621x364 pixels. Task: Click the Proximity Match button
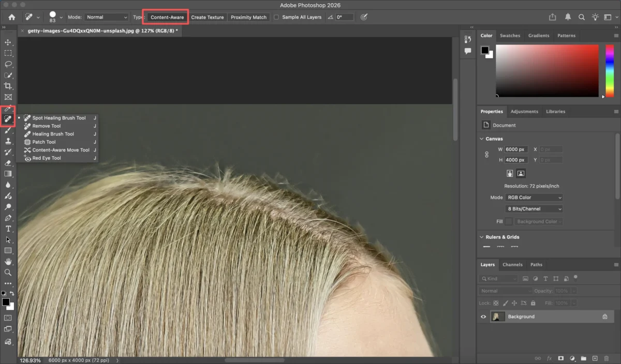248,17
